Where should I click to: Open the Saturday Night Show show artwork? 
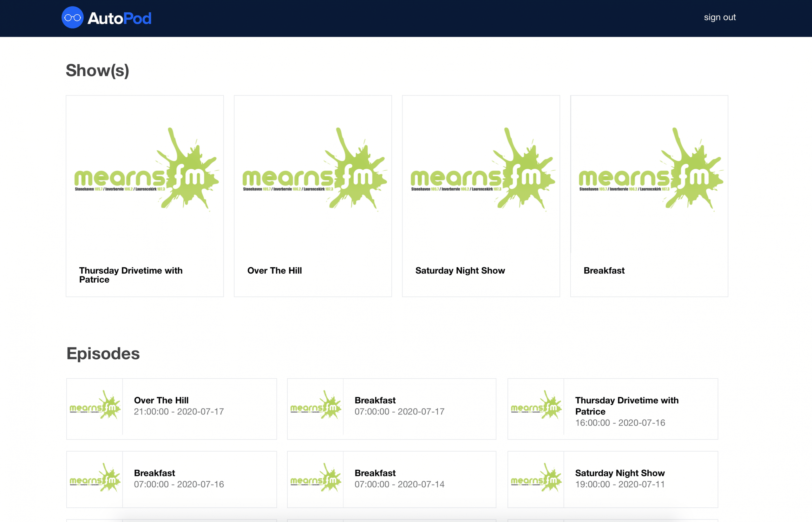481,174
